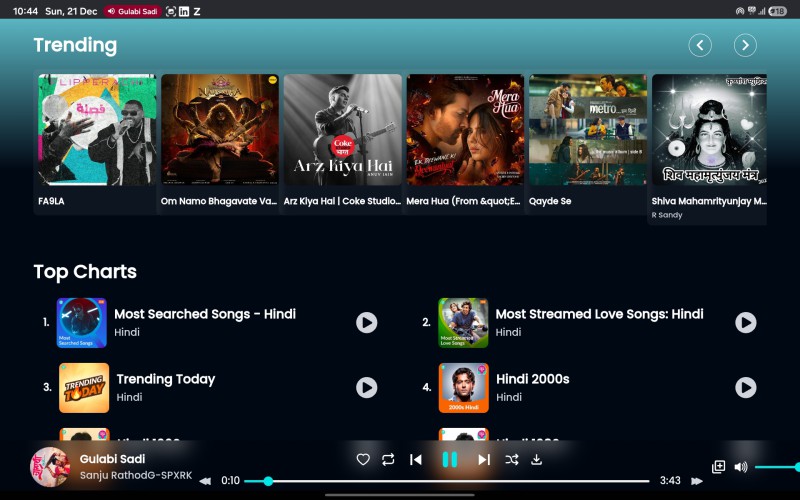This screenshot has width=800, height=500.
Task: Open the Arz Kiya Hai album cover
Action: [x=343, y=130]
